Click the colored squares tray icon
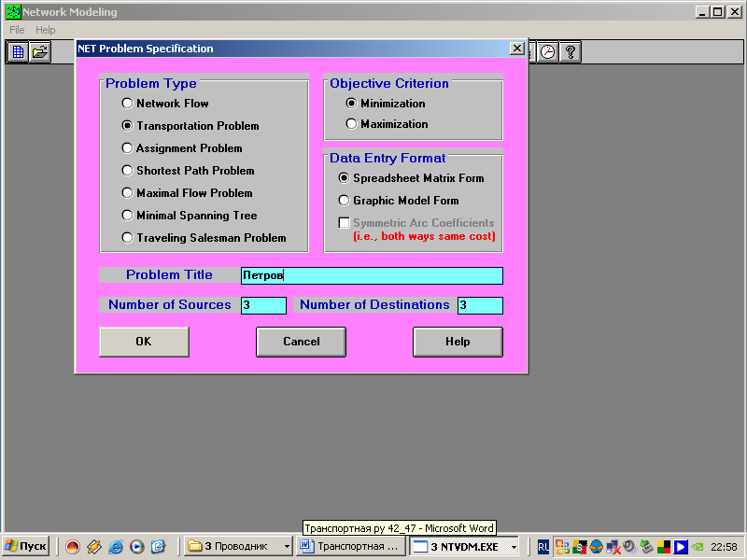The width and height of the screenshot is (747, 560). coord(664,547)
